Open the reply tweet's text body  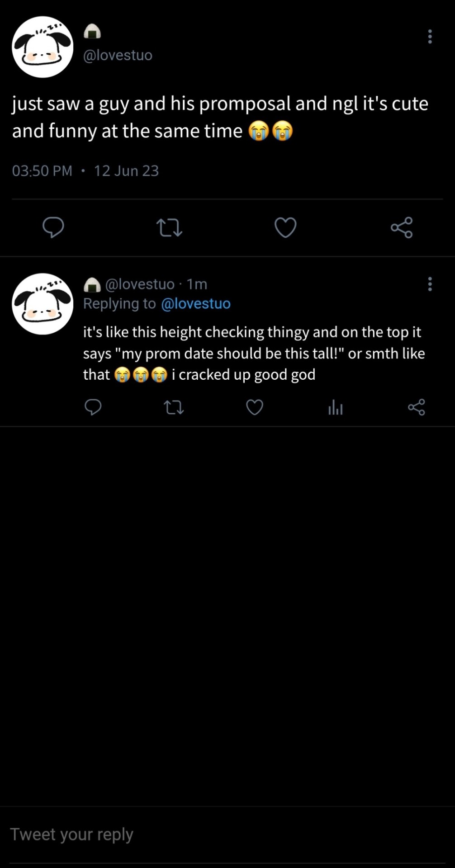(253, 353)
